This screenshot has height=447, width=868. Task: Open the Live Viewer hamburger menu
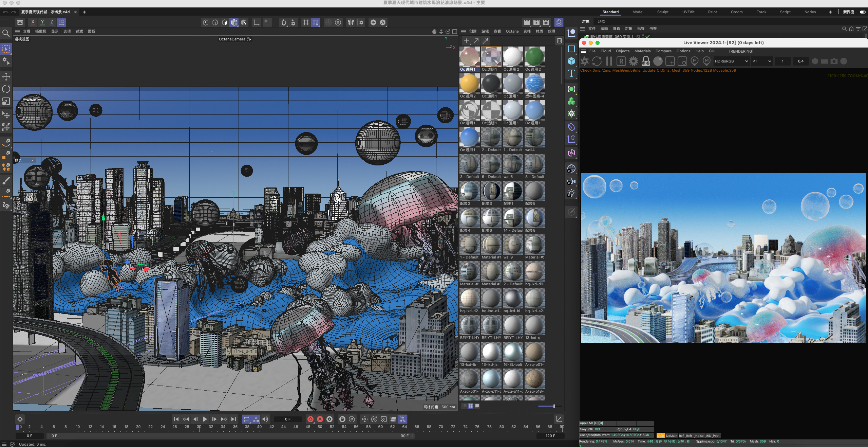click(x=584, y=51)
